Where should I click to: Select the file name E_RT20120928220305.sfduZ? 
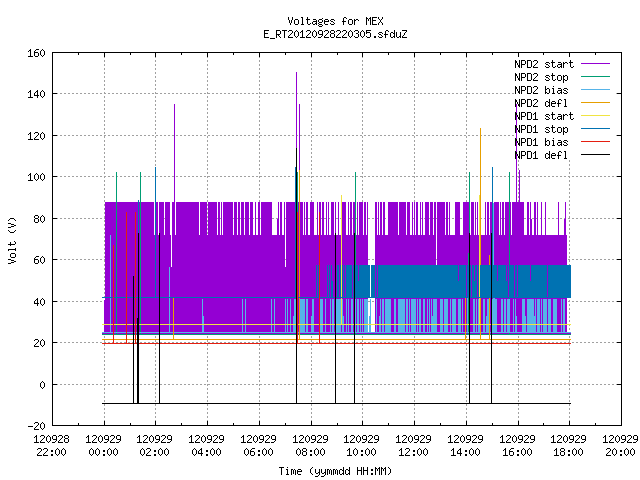click(x=335, y=34)
